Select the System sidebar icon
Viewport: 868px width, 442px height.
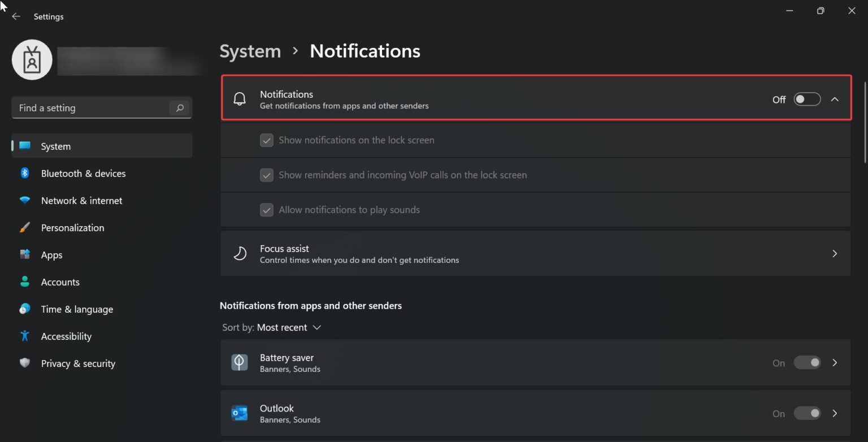pyautogui.click(x=25, y=146)
